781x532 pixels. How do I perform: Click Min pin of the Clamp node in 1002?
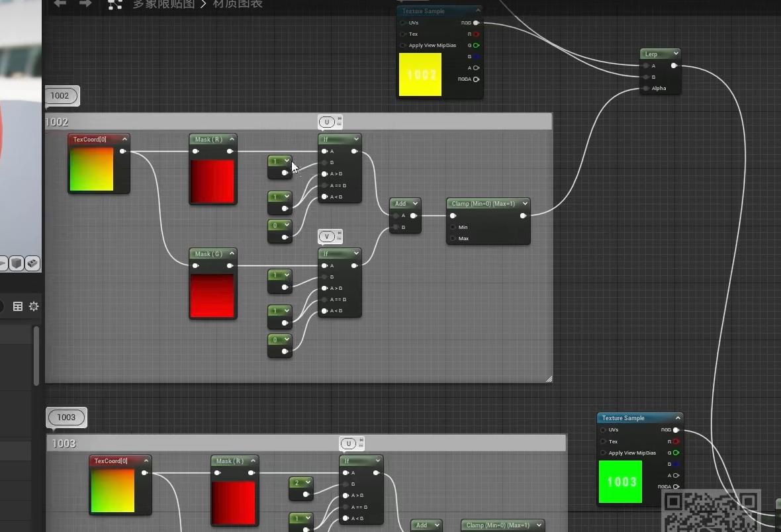point(453,227)
